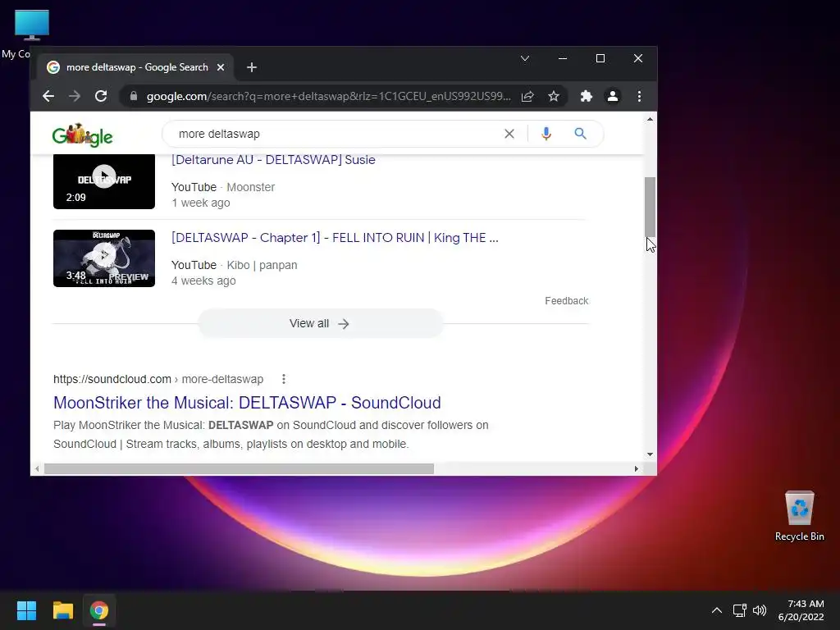The height and width of the screenshot is (630, 840).
Task: Open the volume tray icon
Action: point(759,610)
